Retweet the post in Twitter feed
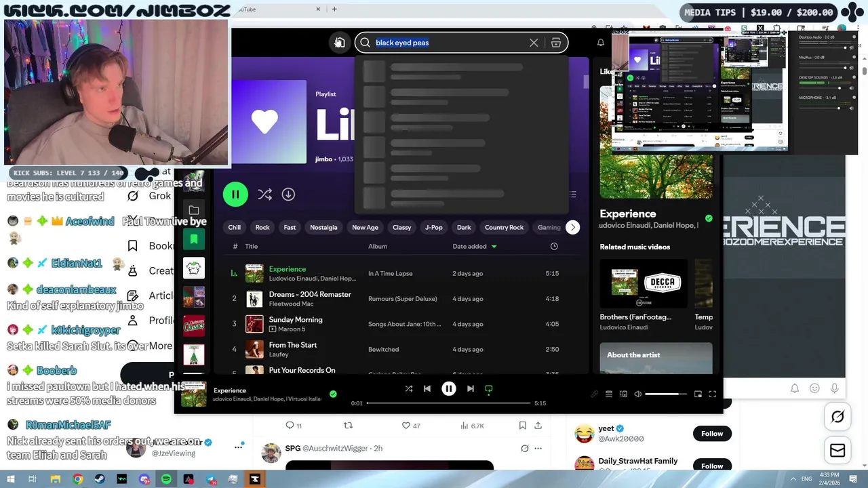The width and height of the screenshot is (868, 488). pos(349,426)
